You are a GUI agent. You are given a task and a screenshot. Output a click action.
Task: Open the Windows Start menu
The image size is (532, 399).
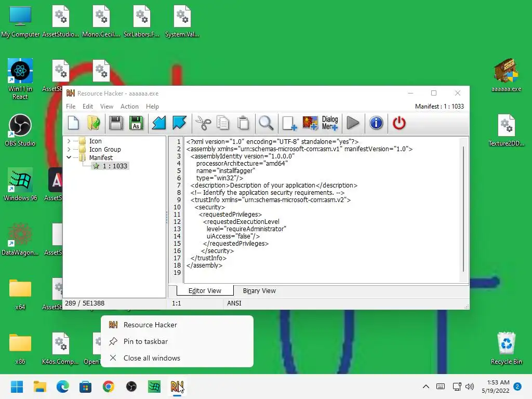[x=17, y=387]
